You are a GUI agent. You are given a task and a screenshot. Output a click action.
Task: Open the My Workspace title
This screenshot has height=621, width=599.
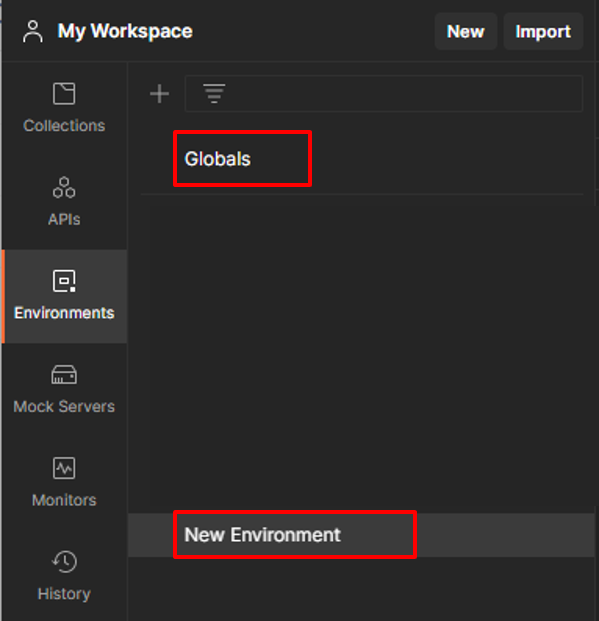[x=125, y=31]
